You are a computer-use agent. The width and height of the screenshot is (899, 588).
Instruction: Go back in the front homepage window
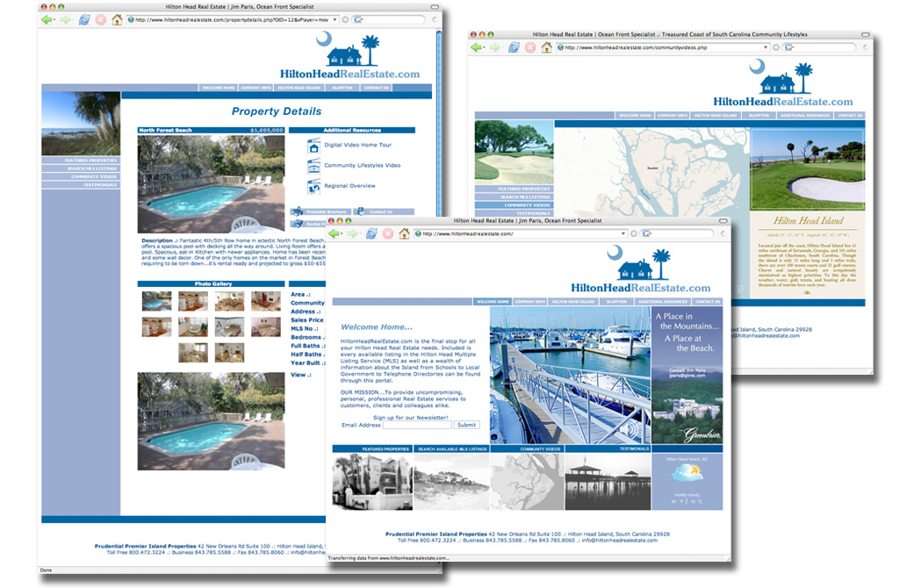pyautogui.click(x=334, y=233)
